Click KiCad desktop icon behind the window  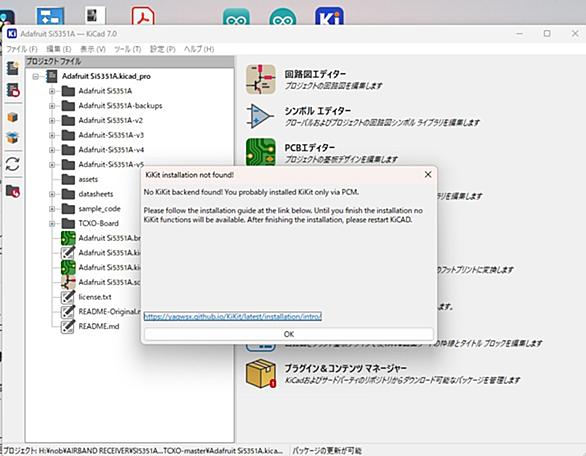click(329, 16)
